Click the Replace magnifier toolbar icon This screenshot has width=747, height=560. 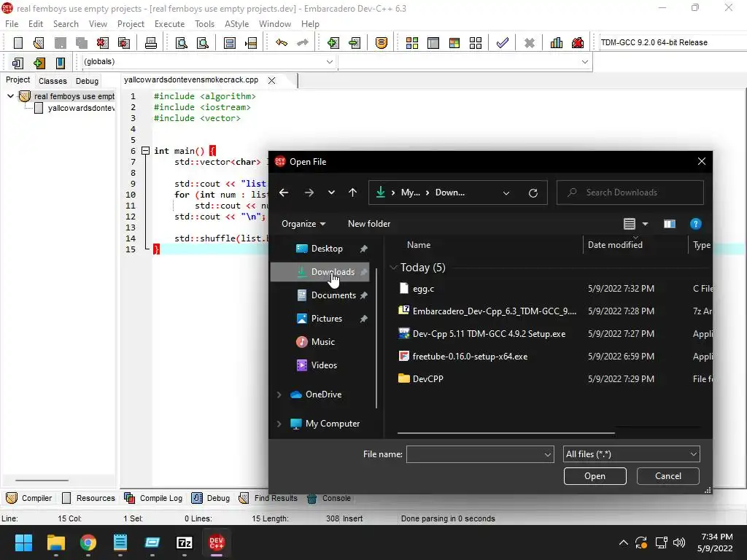tap(203, 43)
